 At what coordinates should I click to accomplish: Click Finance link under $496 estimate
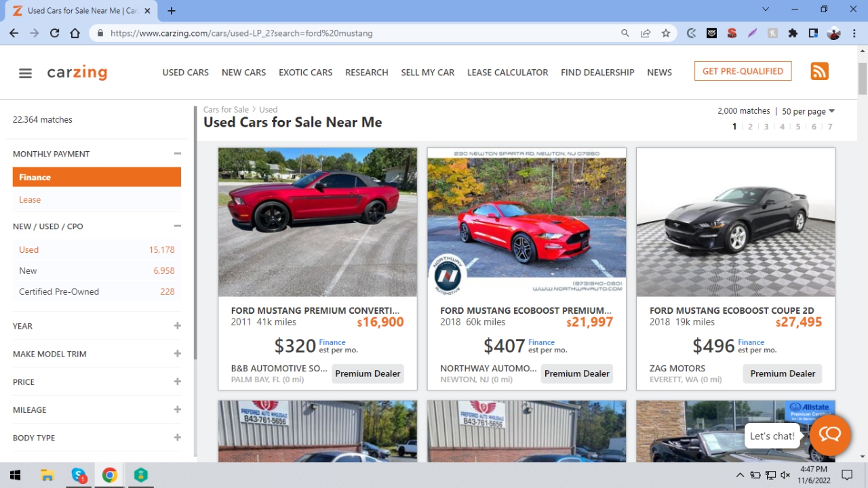[751, 342]
